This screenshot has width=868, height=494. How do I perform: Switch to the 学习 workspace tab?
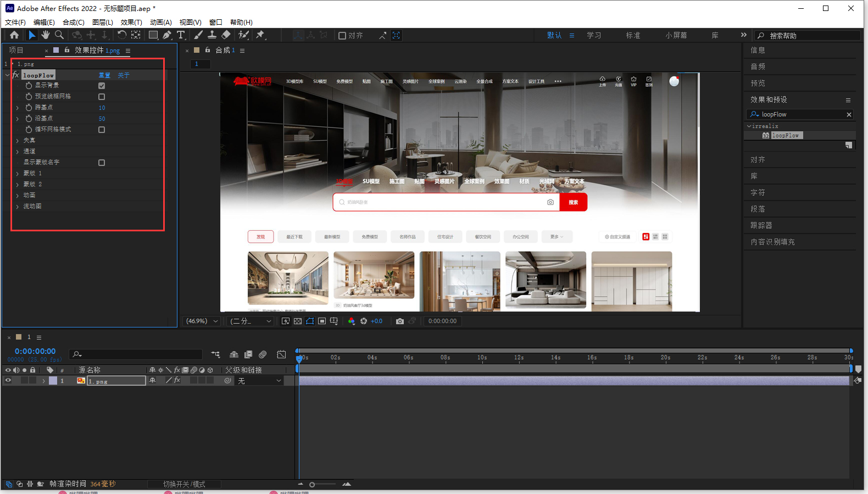click(x=594, y=35)
